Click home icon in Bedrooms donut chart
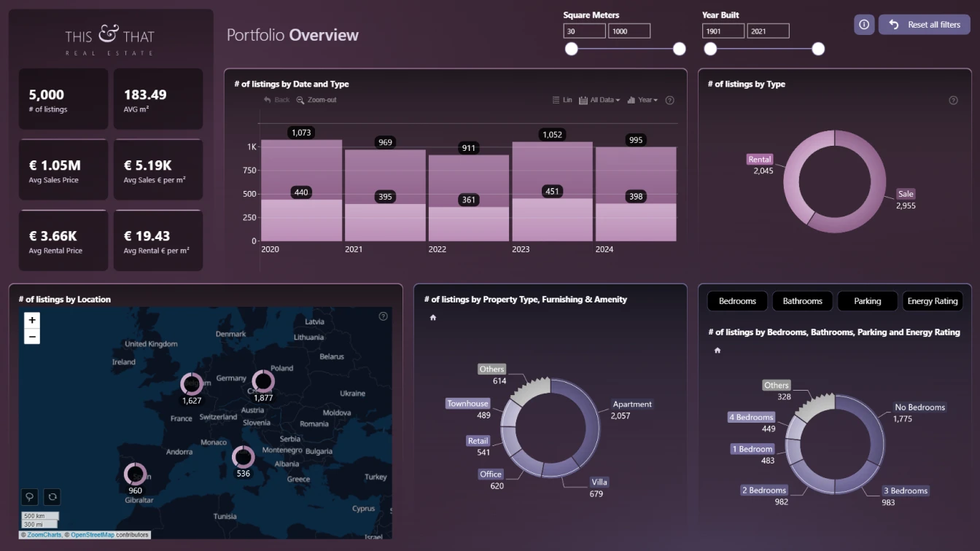 tap(717, 351)
